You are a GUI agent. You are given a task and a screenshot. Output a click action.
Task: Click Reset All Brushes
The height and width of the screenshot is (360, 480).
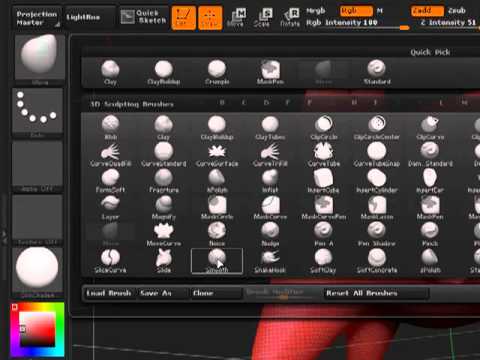376,293
